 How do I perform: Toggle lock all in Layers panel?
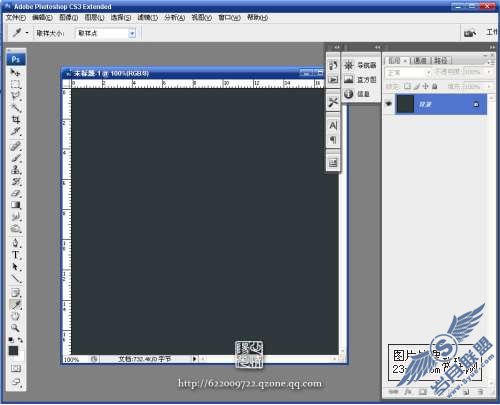point(435,86)
